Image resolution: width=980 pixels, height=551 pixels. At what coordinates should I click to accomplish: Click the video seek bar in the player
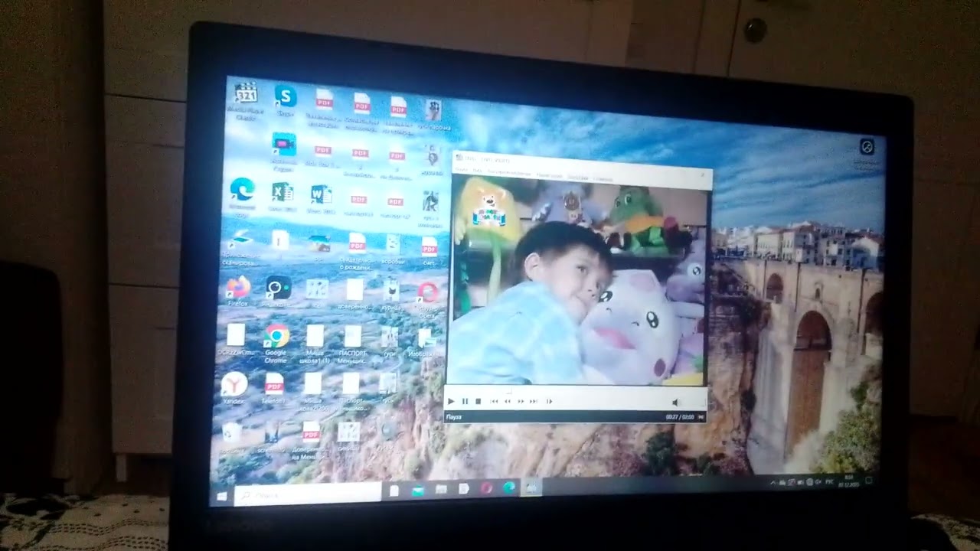[x=576, y=391]
